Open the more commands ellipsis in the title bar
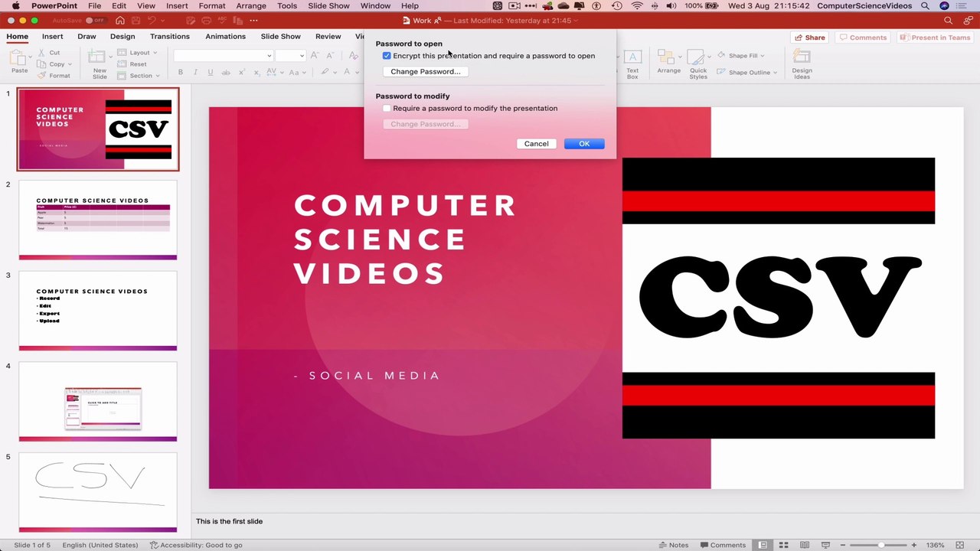 point(253,21)
